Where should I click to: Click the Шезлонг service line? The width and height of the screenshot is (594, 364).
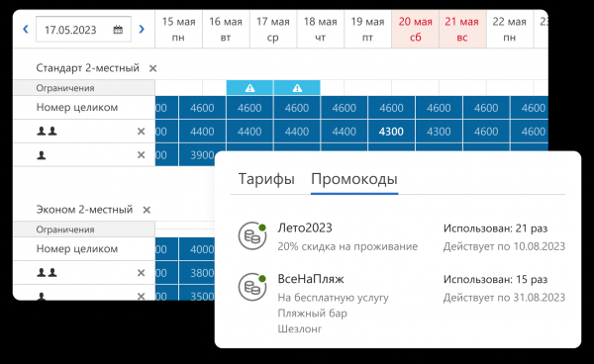pyautogui.click(x=300, y=328)
